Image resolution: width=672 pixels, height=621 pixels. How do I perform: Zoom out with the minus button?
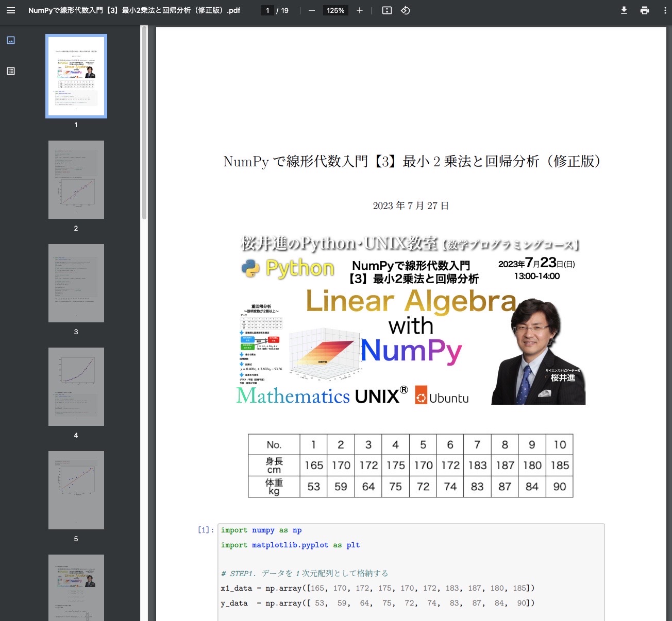(x=312, y=10)
